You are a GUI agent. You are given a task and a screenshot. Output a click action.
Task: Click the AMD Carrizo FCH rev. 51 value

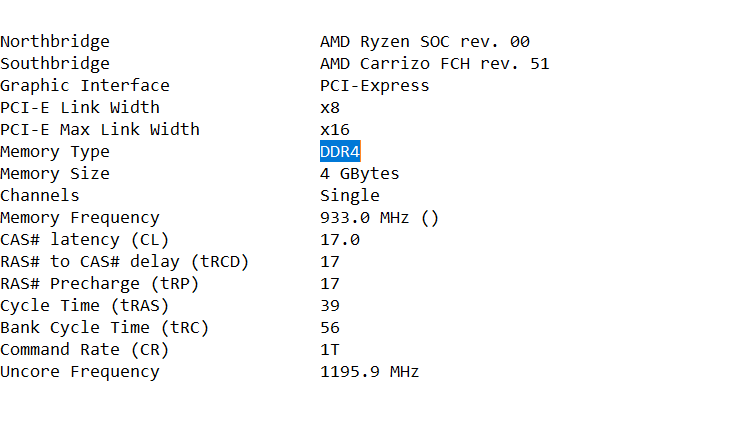(x=434, y=64)
